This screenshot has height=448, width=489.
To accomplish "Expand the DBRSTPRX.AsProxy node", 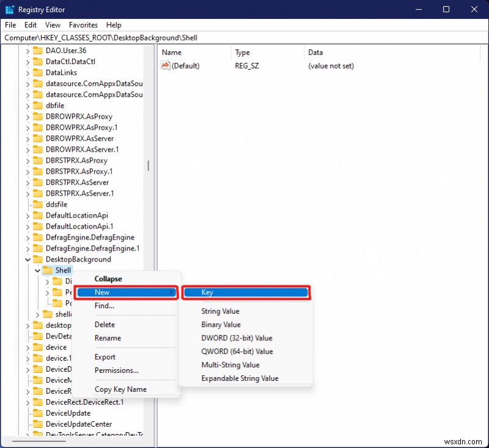I will coord(27,160).
